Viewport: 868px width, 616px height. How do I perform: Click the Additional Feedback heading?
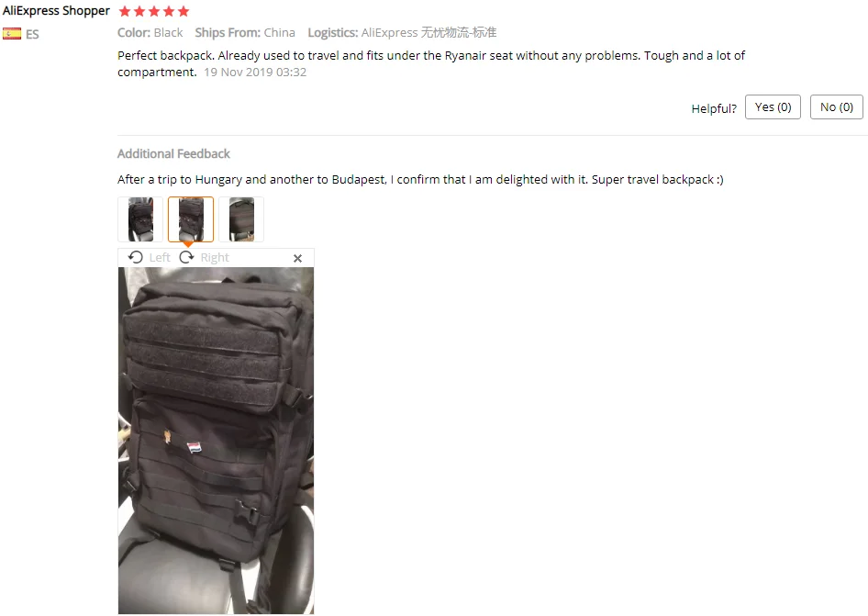pyautogui.click(x=173, y=153)
